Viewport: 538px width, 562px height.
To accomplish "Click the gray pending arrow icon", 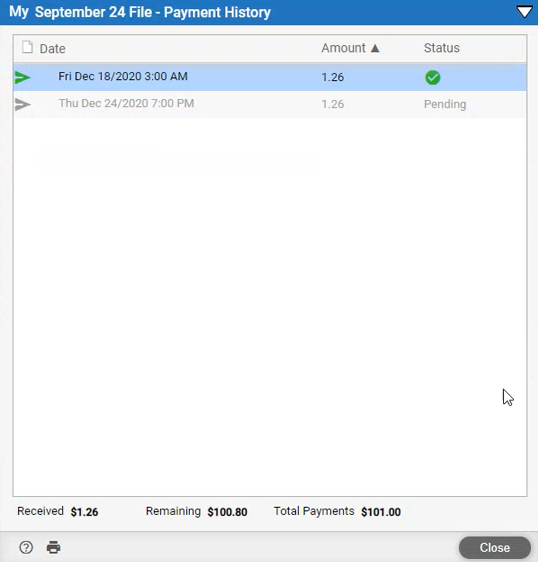I will coord(22,104).
